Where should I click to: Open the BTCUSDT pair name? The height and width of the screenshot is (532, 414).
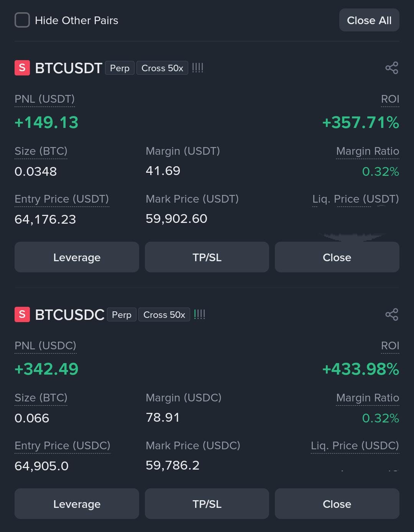coord(69,68)
